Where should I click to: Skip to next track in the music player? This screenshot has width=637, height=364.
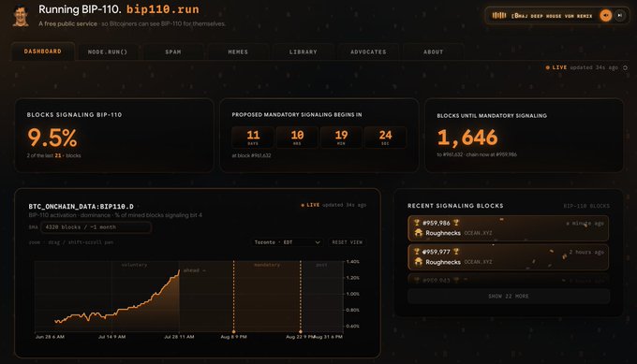pos(620,15)
